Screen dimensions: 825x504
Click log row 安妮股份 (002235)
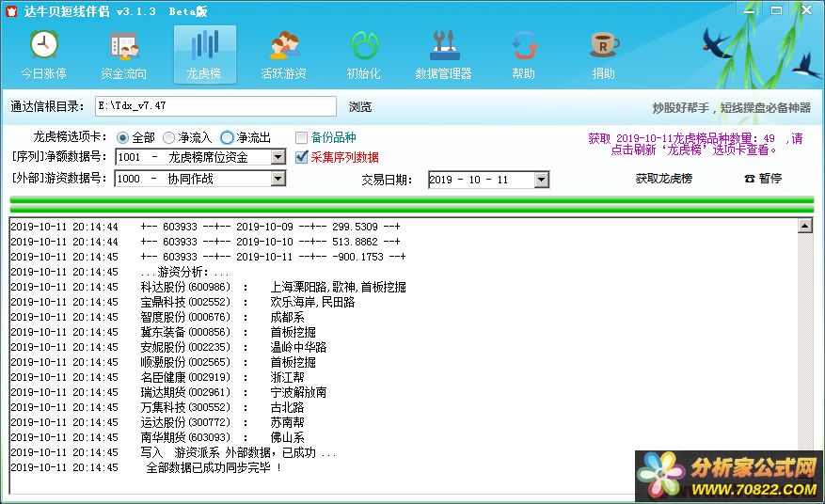168,347
